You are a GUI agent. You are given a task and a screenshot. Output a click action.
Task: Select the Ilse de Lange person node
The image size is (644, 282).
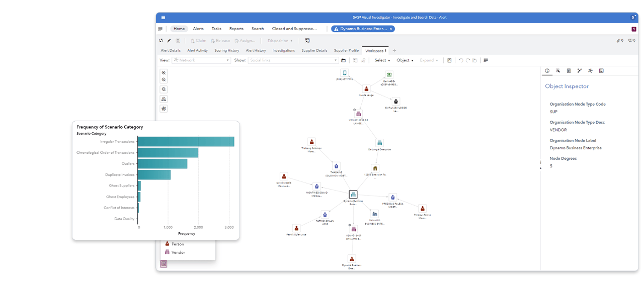point(366,89)
